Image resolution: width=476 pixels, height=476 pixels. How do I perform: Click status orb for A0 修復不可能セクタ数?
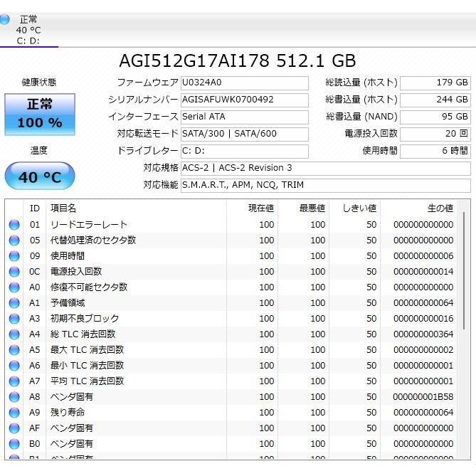coord(14,287)
